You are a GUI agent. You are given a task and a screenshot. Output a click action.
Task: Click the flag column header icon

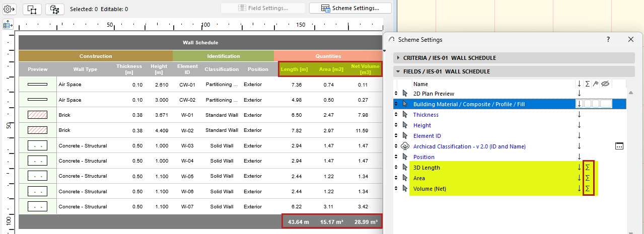(596, 84)
